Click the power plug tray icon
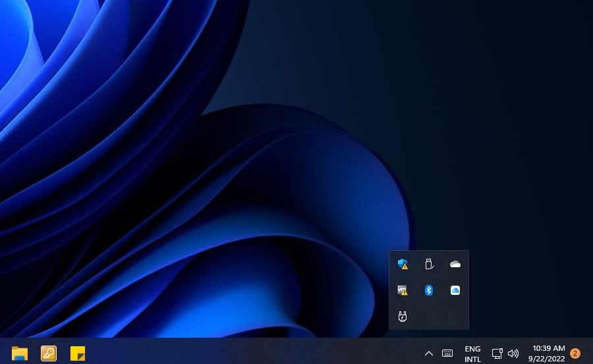The width and height of the screenshot is (593, 364). point(403,317)
